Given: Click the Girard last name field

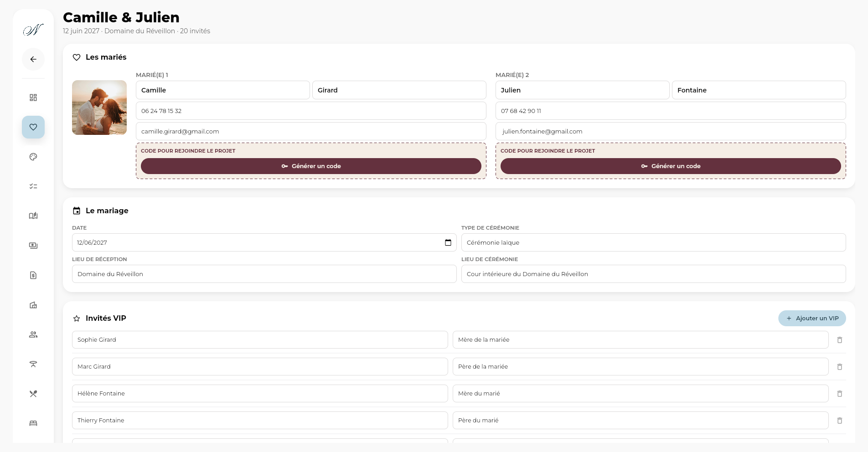Looking at the screenshot, I should 399,90.
